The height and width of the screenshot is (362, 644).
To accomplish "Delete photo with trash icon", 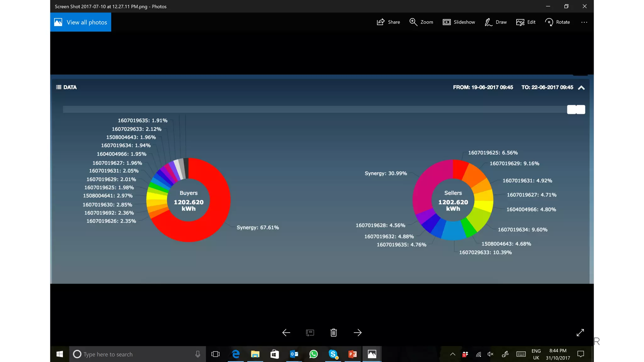I will click(334, 332).
